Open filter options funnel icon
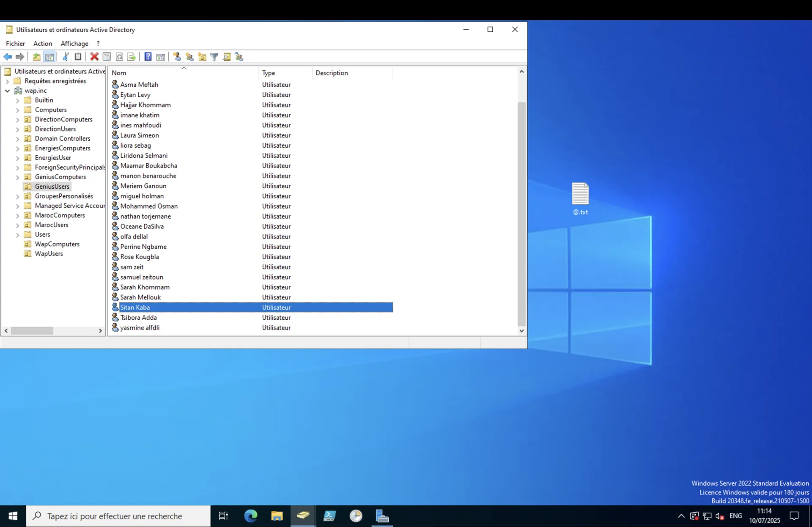 coord(214,57)
